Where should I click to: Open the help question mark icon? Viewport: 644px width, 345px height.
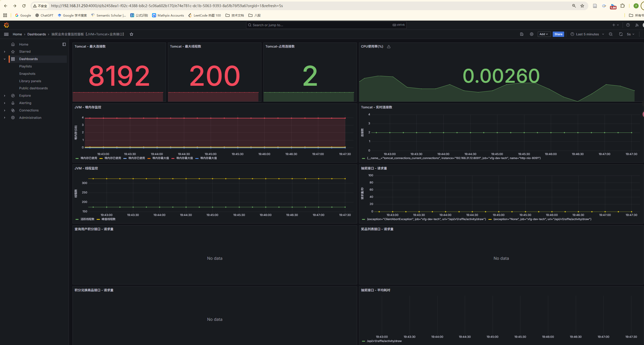(628, 25)
